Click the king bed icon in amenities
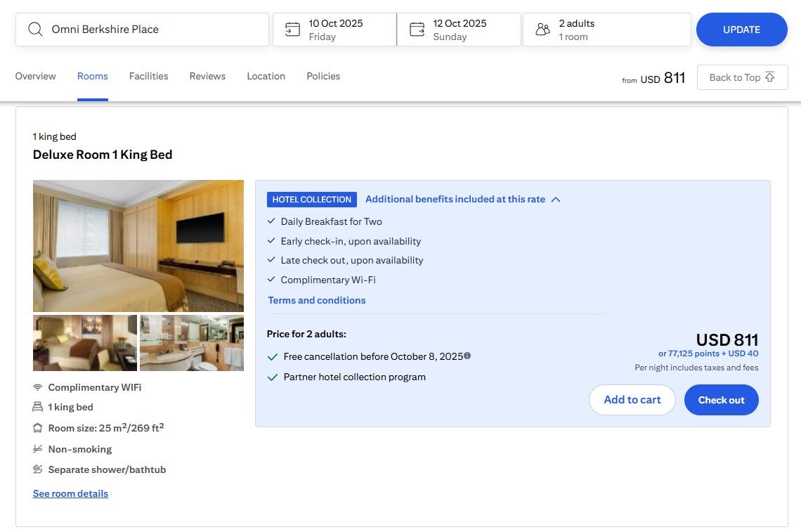Image resolution: width=801 pixels, height=532 pixels. pyautogui.click(x=38, y=407)
